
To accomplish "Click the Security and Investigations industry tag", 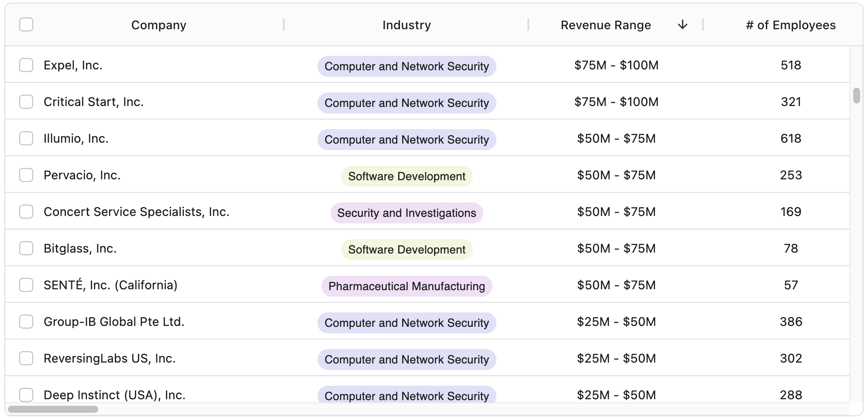I will pyautogui.click(x=406, y=213).
